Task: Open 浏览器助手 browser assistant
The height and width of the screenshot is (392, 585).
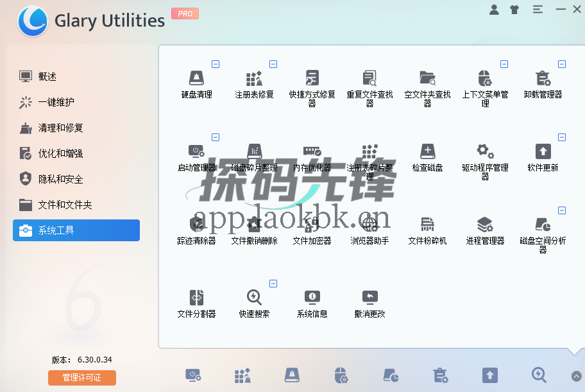Action: [x=369, y=231]
